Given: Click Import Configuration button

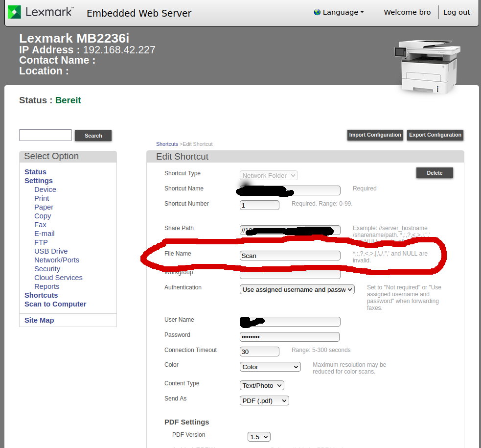Looking at the screenshot, I should tap(375, 135).
